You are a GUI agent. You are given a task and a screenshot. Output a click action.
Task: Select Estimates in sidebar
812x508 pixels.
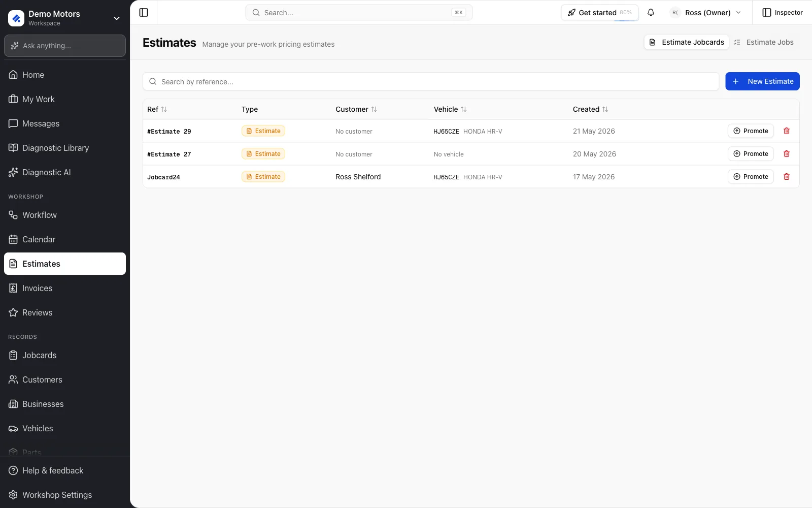(65, 264)
